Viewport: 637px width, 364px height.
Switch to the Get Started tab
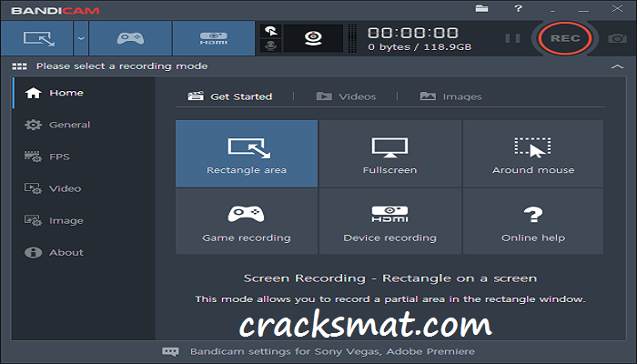[230, 96]
